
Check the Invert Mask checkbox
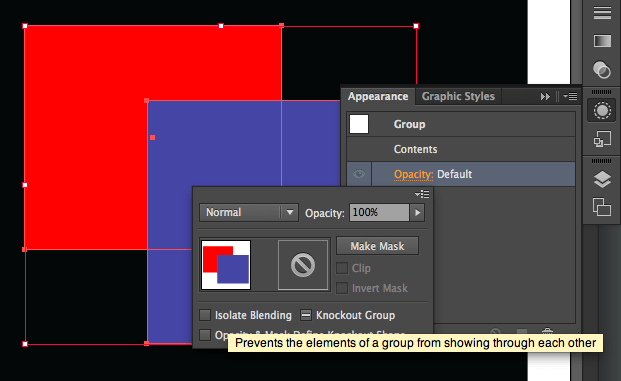point(342,288)
